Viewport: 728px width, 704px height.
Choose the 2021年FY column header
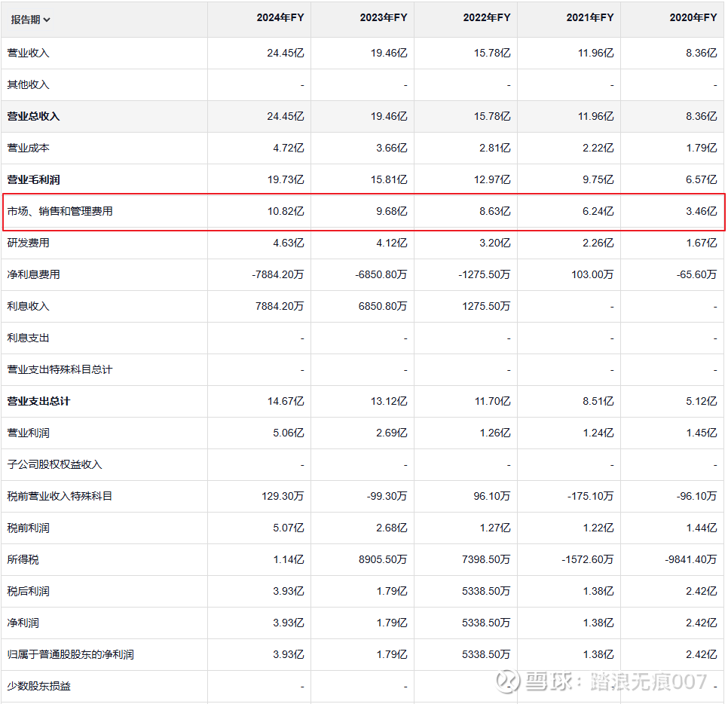click(x=589, y=18)
